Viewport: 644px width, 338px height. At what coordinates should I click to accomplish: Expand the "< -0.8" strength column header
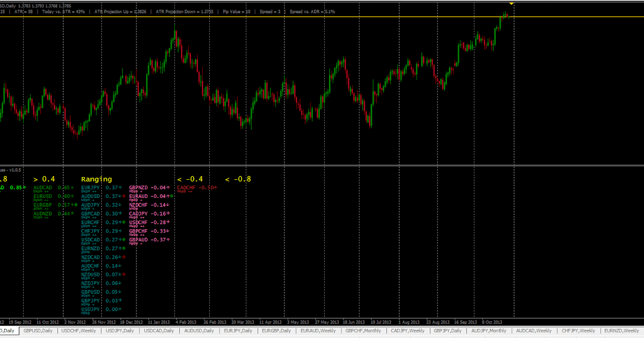(239, 179)
